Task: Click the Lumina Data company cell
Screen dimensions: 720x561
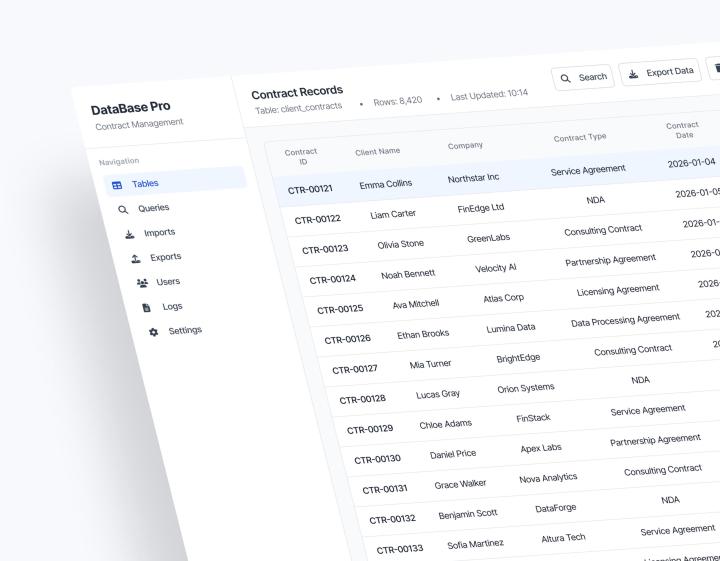Action: pyautogui.click(x=511, y=328)
